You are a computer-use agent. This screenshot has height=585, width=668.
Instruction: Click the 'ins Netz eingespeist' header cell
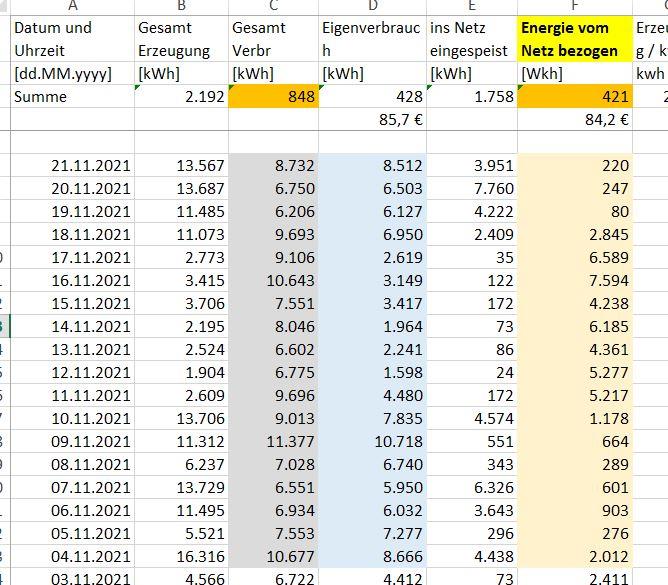pyautogui.click(x=472, y=39)
